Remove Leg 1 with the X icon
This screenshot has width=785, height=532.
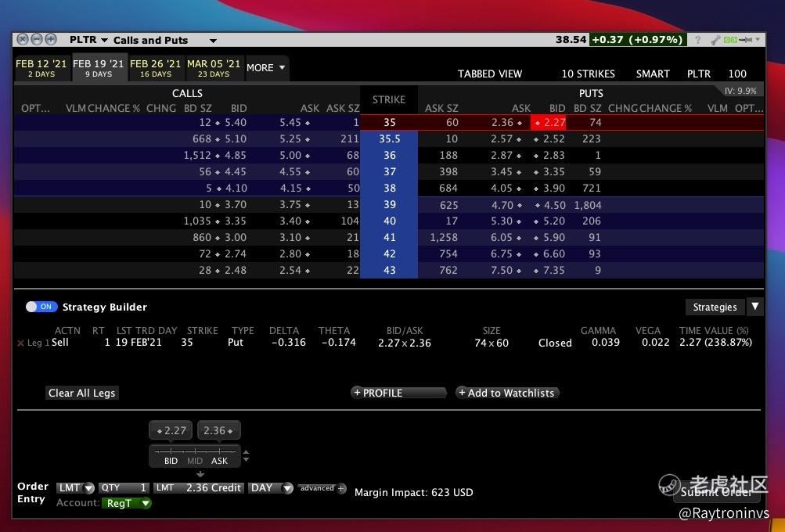pyautogui.click(x=20, y=343)
